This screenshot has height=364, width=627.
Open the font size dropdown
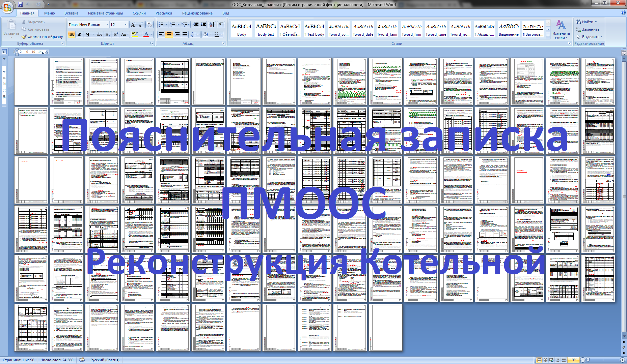coord(125,25)
